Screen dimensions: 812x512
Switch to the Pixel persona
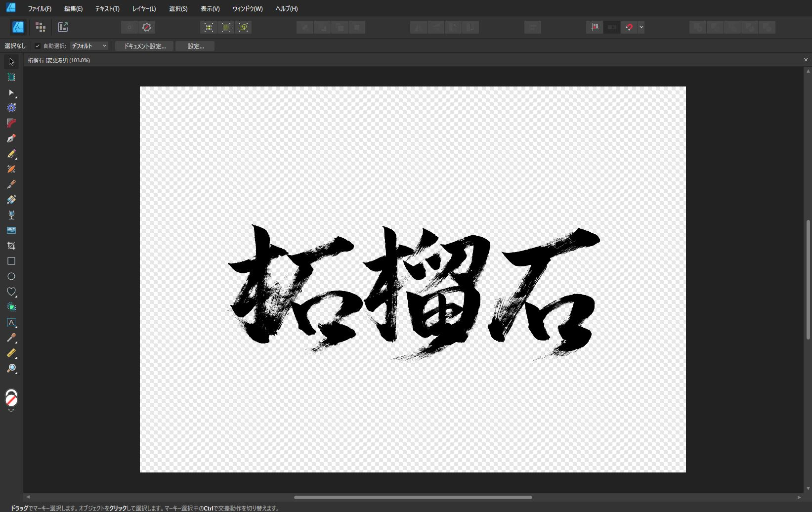(x=41, y=27)
